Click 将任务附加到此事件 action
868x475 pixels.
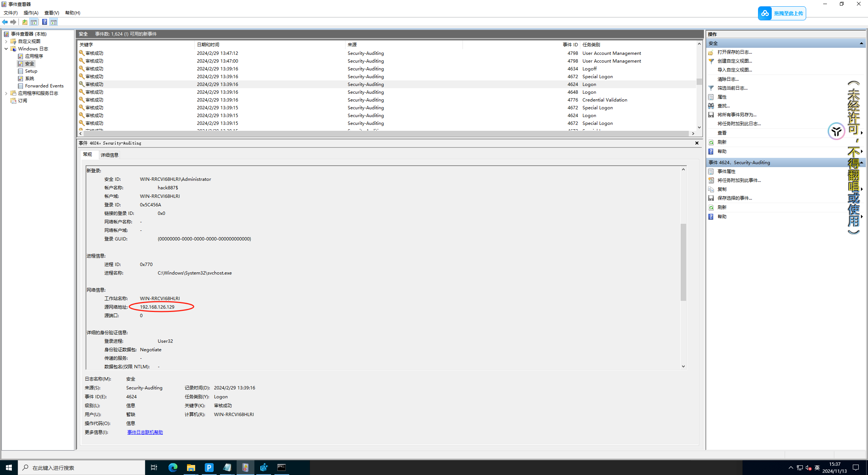click(x=739, y=180)
